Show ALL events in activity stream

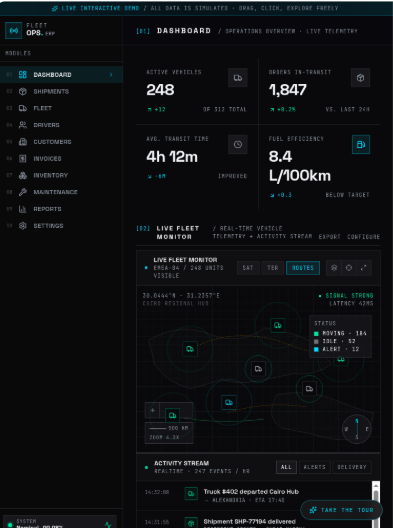(x=286, y=467)
